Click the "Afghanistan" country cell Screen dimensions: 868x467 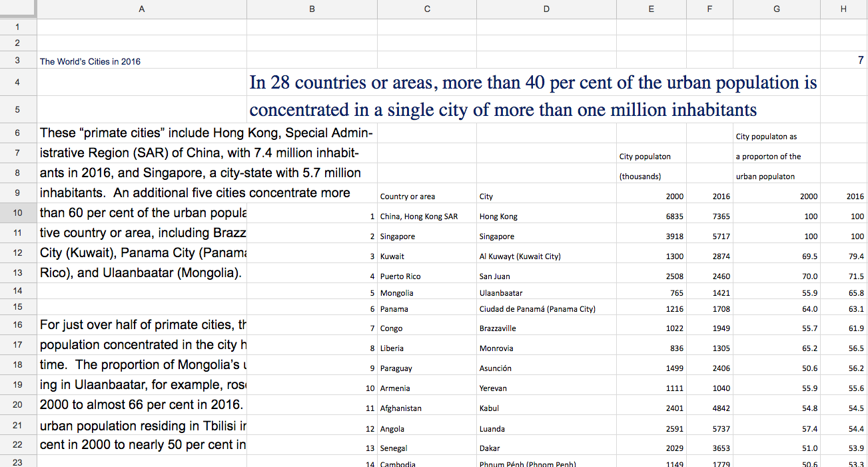401,408
